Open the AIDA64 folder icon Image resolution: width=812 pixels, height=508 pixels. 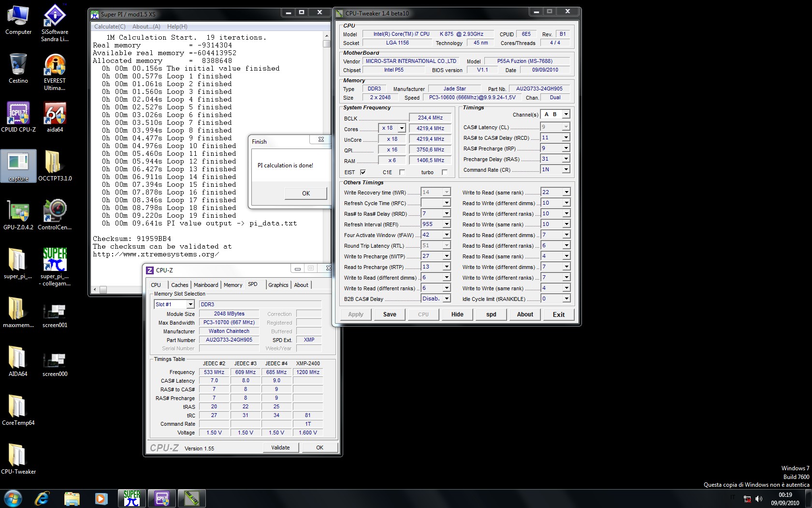(x=18, y=361)
